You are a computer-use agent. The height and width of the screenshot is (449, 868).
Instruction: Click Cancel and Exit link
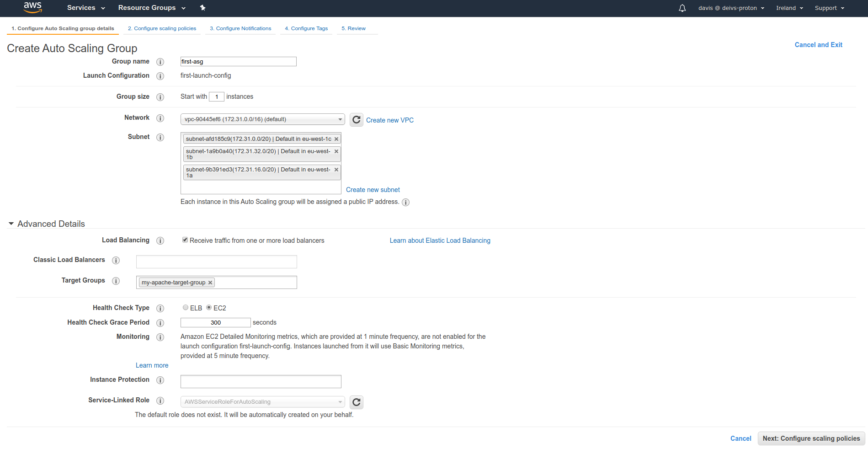point(818,45)
